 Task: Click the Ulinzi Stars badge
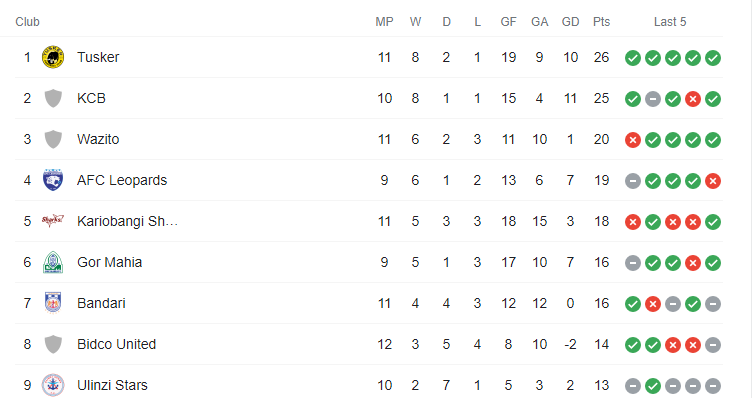point(53,385)
